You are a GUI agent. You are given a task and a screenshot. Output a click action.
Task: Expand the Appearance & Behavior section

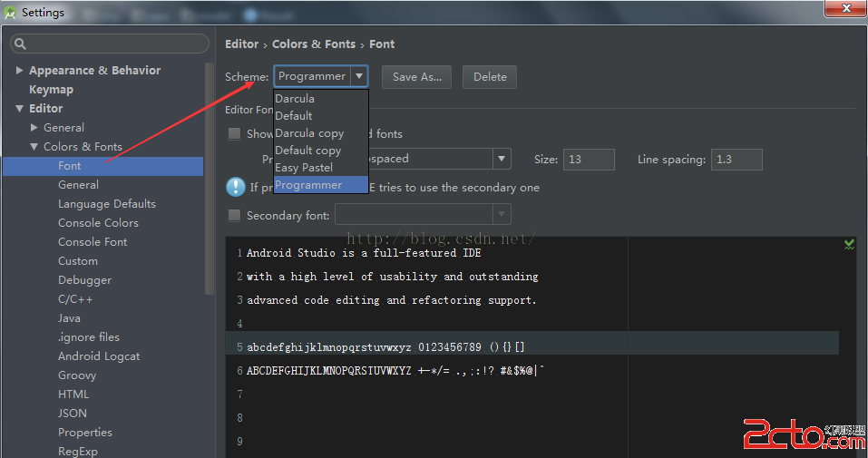point(20,71)
